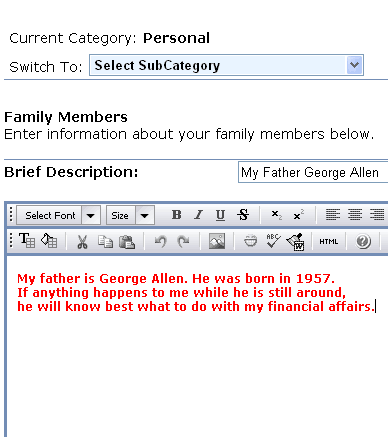Toggle bold formatting in the editor
Image resolution: width=388 pixels, height=437 pixels.
176,215
